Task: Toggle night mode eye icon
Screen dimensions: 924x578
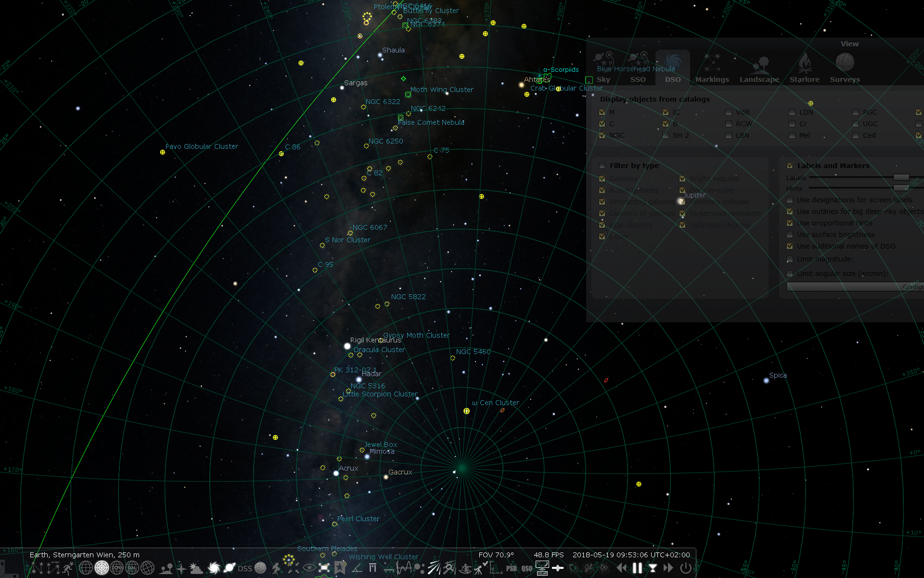Action: [x=309, y=568]
